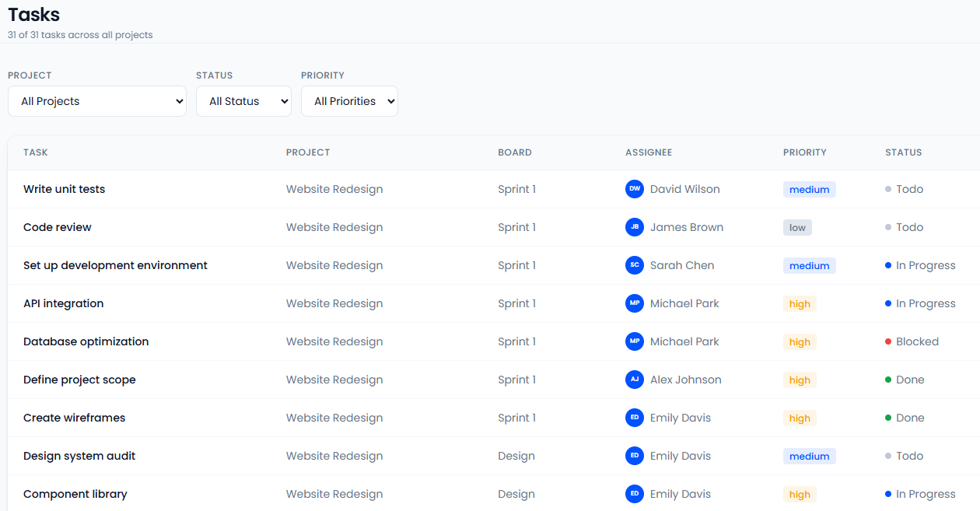The height and width of the screenshot is (511, 980).
Task: Click Michael Park's avatar on API integration row
Action: (x=635, y=303)
